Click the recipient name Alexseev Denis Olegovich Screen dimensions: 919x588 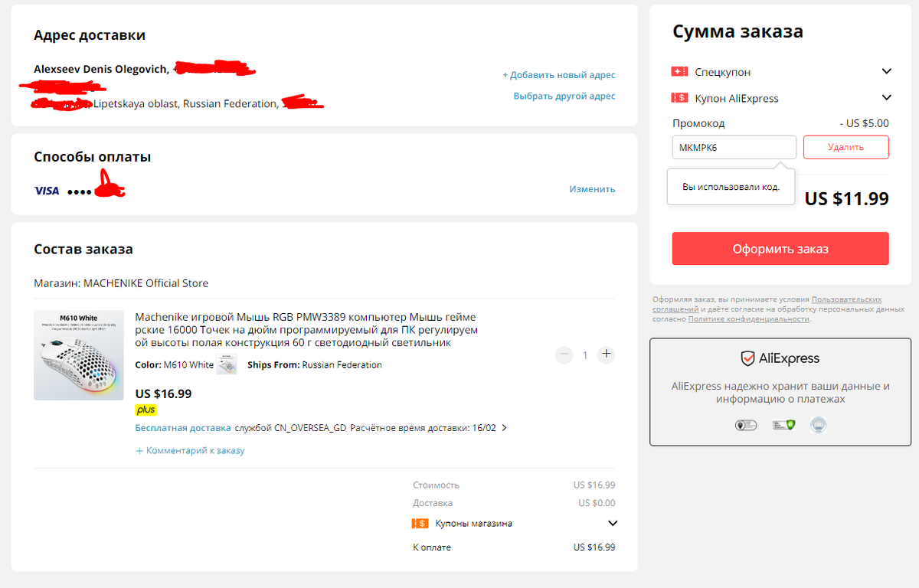[100, 69]
